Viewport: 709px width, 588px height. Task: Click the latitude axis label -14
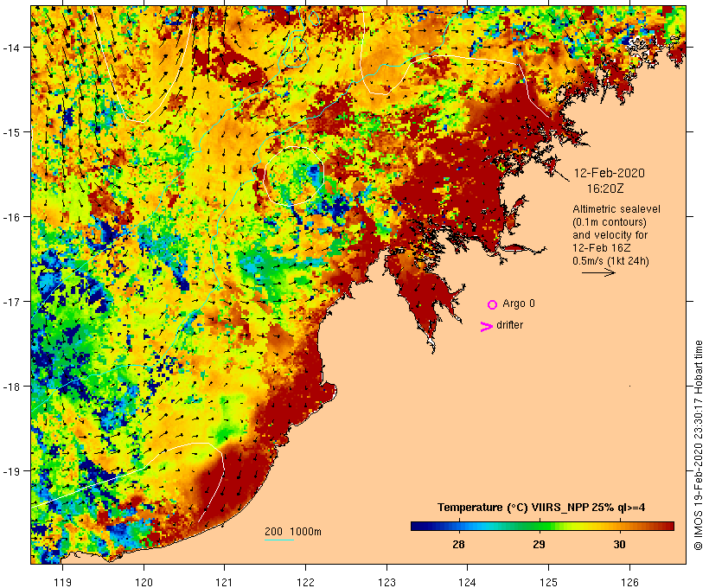click(11, 47)
